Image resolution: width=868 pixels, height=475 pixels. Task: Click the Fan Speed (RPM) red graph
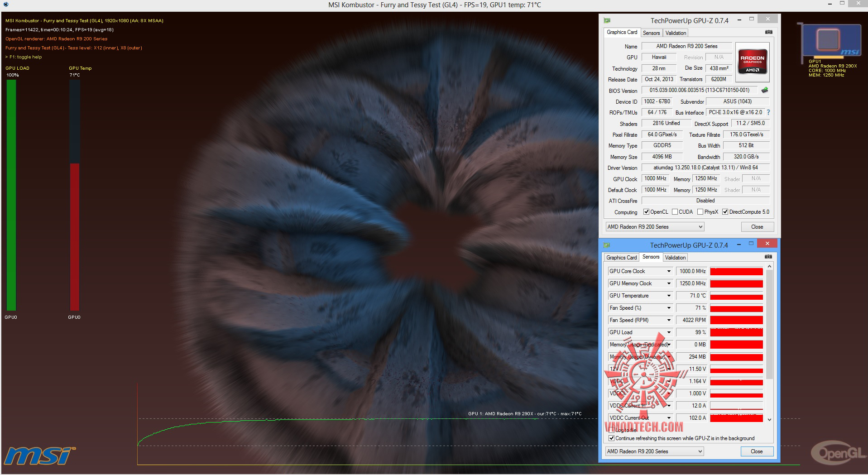point(736,320)
